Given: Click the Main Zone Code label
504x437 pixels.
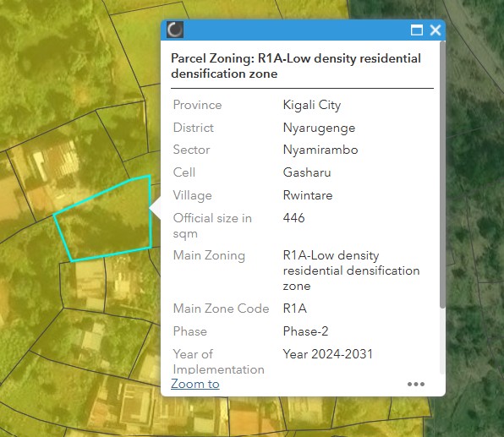Looking at the screenshot, I should (x=222, y=309).
